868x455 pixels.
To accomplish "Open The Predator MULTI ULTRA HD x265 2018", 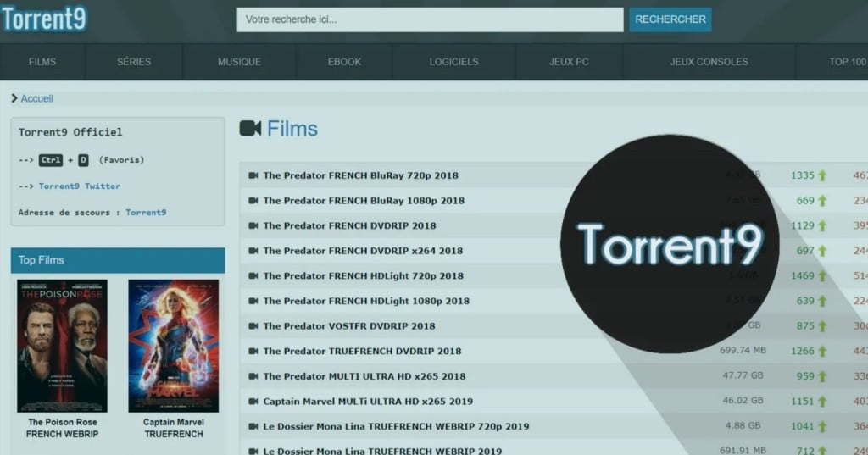I will pyautogui.click(x=364, y=376).
